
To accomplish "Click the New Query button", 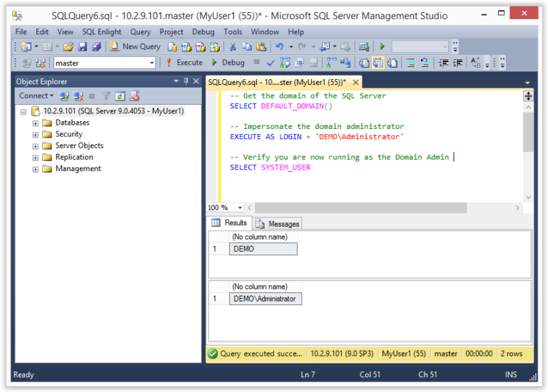I will 135,47.
